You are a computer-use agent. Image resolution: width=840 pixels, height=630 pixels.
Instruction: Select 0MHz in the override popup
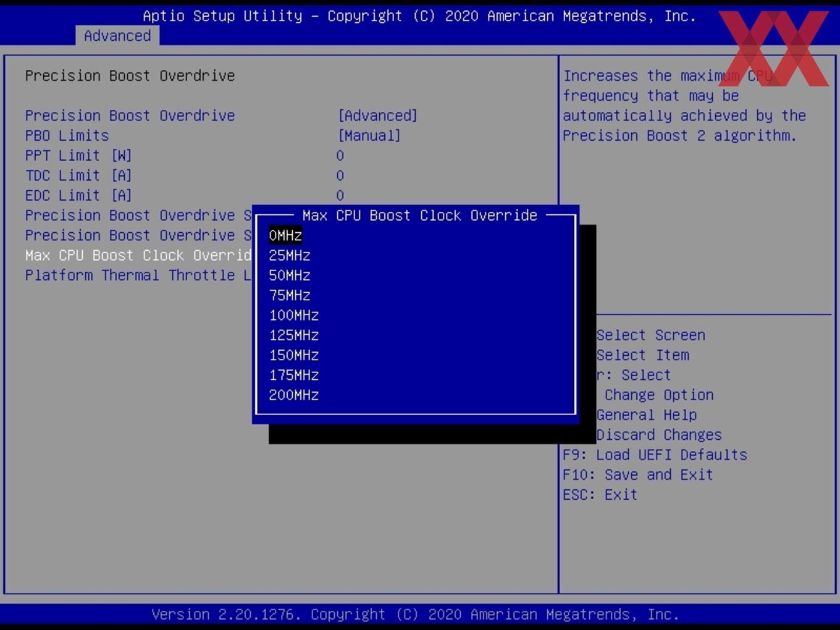click(285, 235)
